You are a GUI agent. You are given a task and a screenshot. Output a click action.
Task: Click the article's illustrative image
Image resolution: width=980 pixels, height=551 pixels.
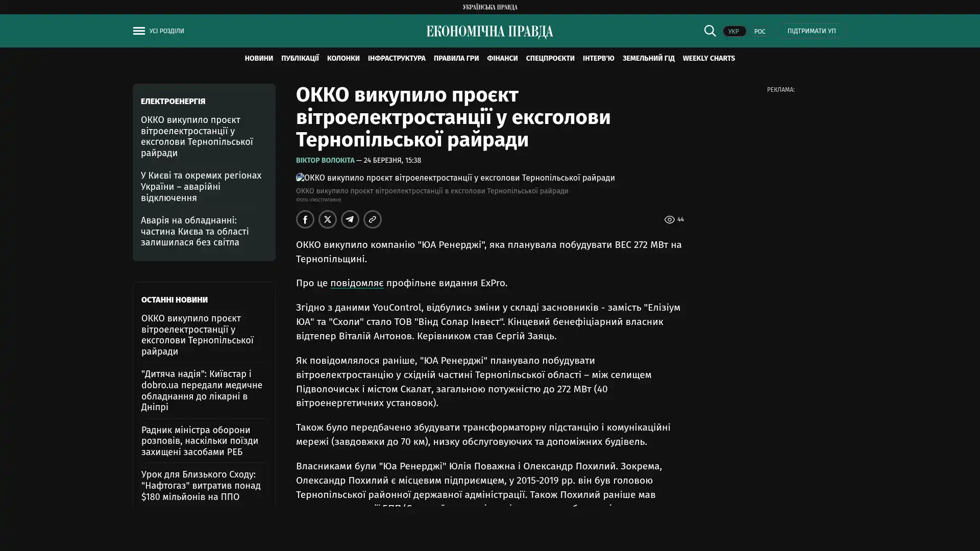pos(455,178)
